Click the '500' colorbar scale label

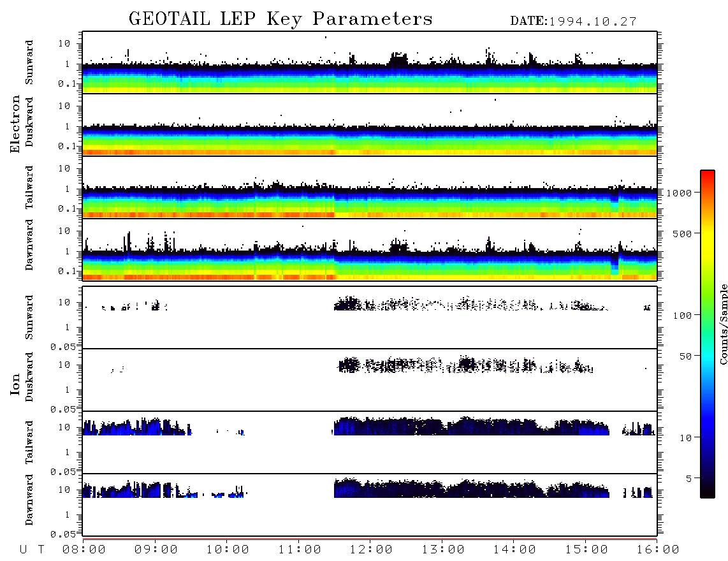point(683,233)
